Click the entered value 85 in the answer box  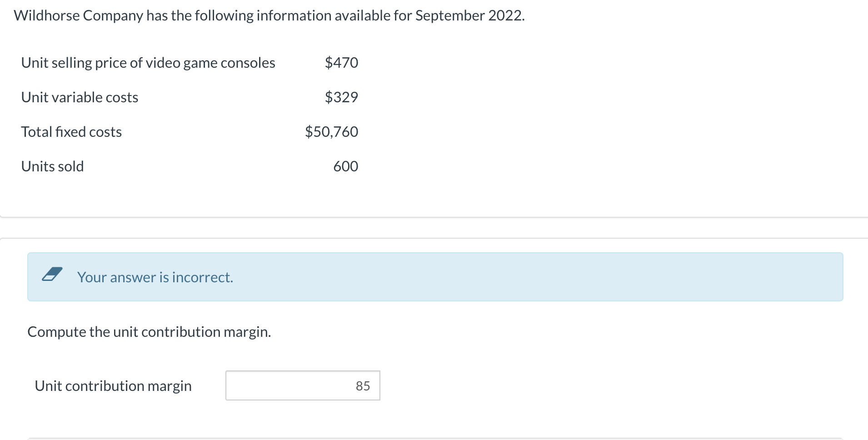[363, 386]
